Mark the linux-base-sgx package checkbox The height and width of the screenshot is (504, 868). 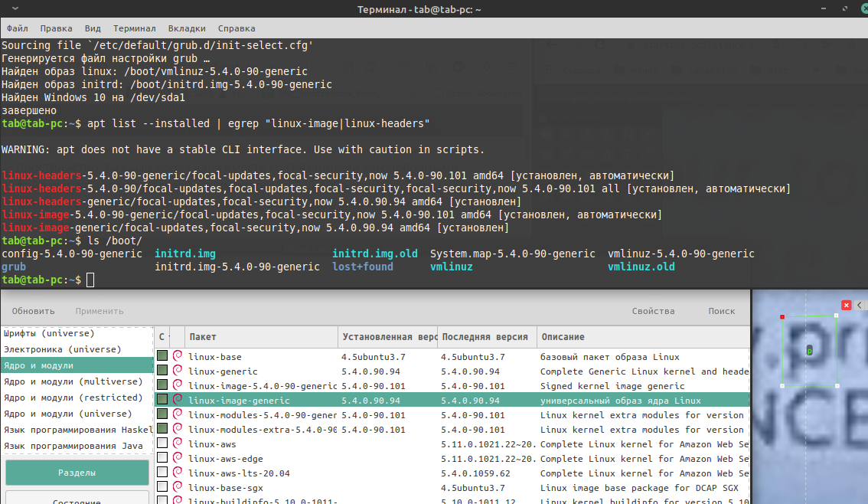[162, 486]
